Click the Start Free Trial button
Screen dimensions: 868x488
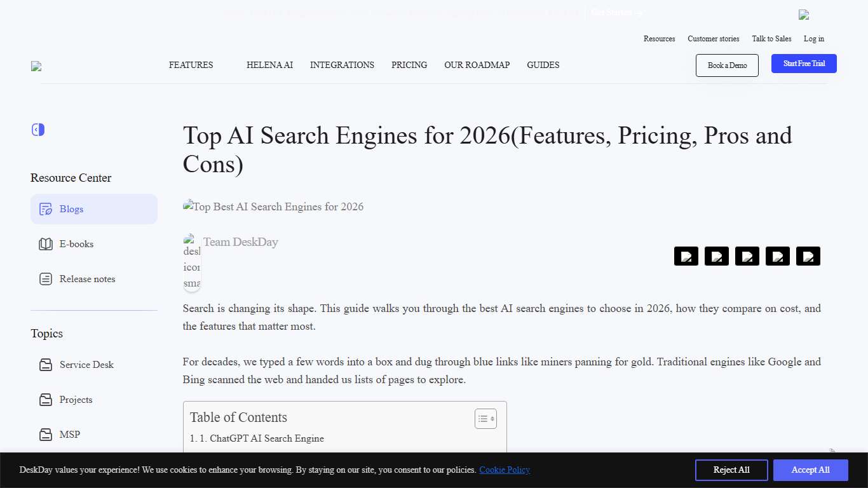pyautogui.click(x=803, y=63)
